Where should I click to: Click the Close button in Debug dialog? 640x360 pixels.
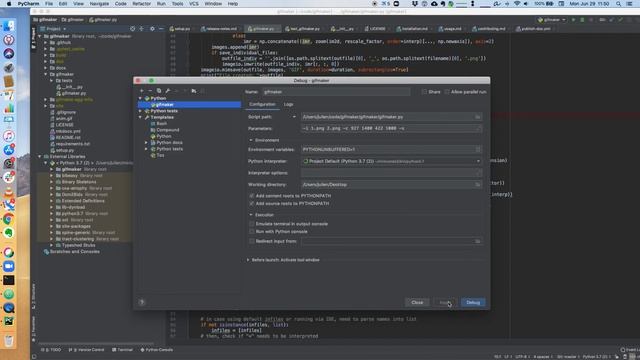point(417,302)
